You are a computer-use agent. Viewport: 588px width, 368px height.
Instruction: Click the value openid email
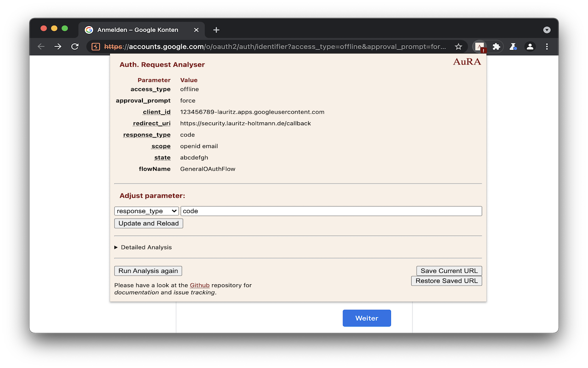tap(199, 146)
